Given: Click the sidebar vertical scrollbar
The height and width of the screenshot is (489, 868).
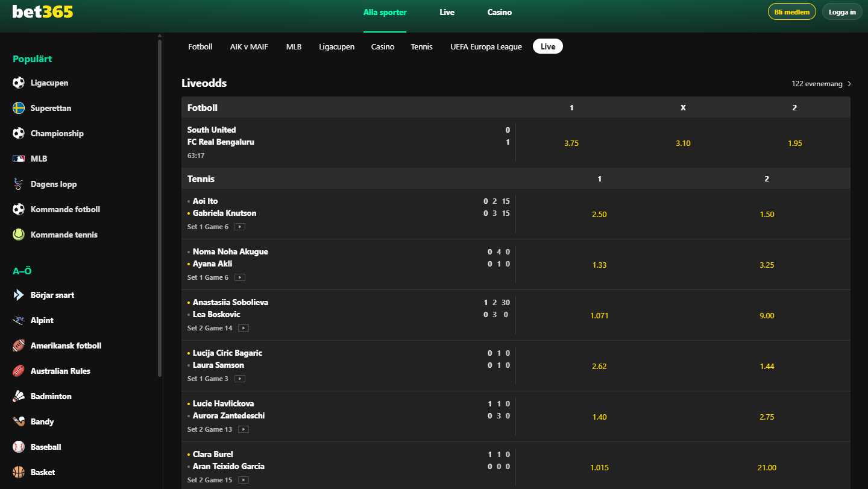Looking at the screenshot, I should [x=160, y=208].
